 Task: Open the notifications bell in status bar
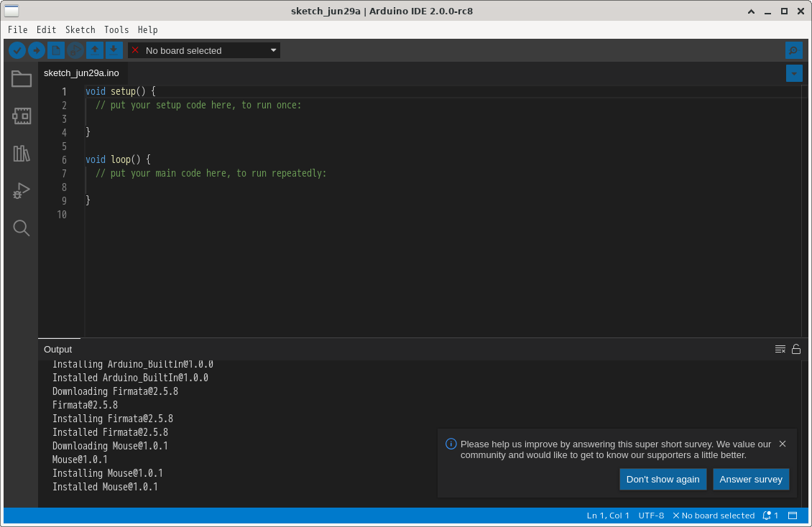click(770, 515)
